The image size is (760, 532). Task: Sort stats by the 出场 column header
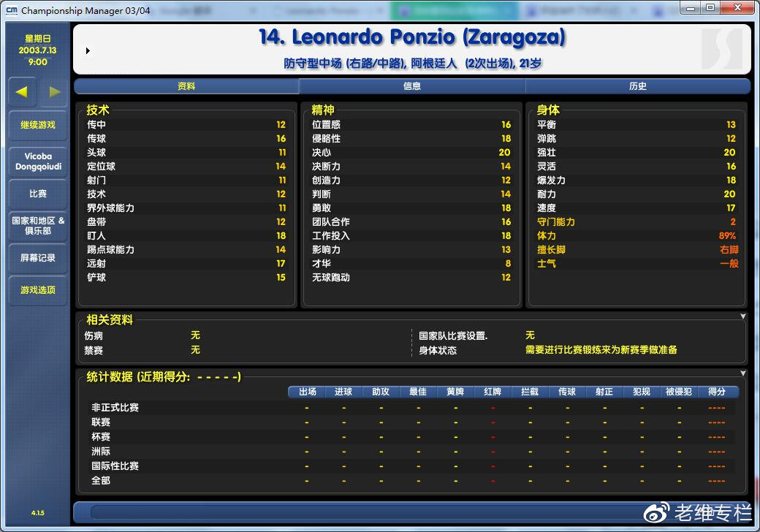pos(308,392)
